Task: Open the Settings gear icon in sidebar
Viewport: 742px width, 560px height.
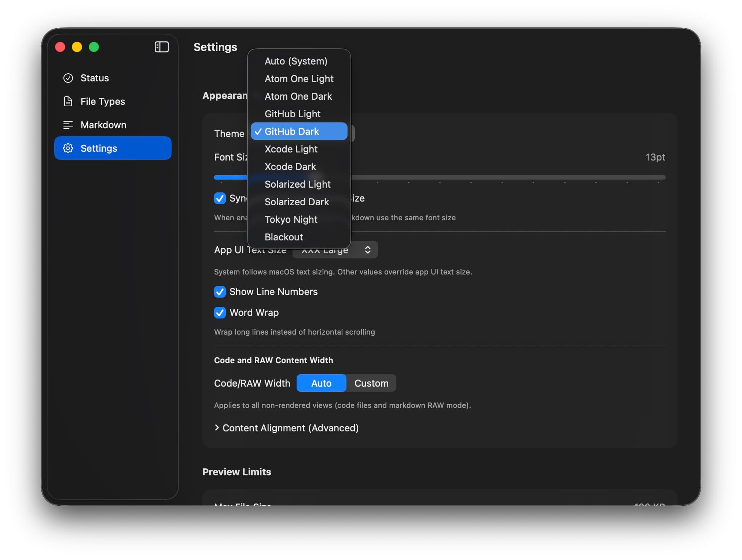Action: pos(68,148)
